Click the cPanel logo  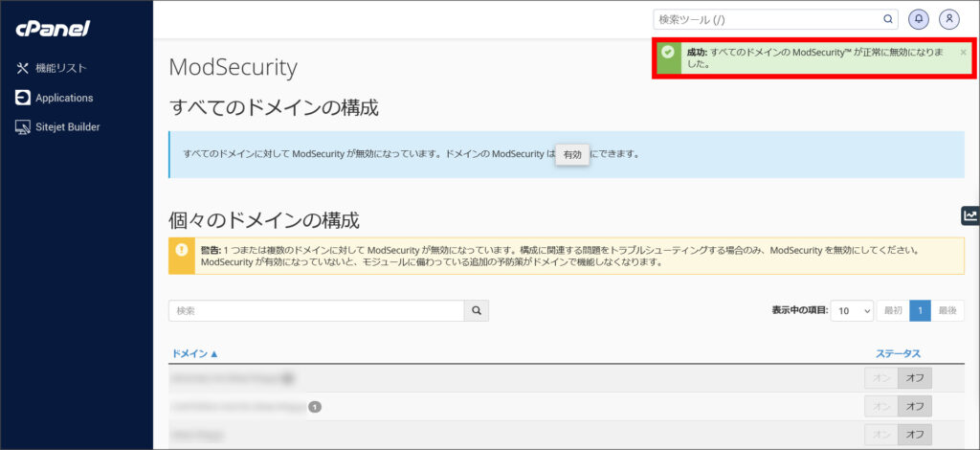point(54,29)
